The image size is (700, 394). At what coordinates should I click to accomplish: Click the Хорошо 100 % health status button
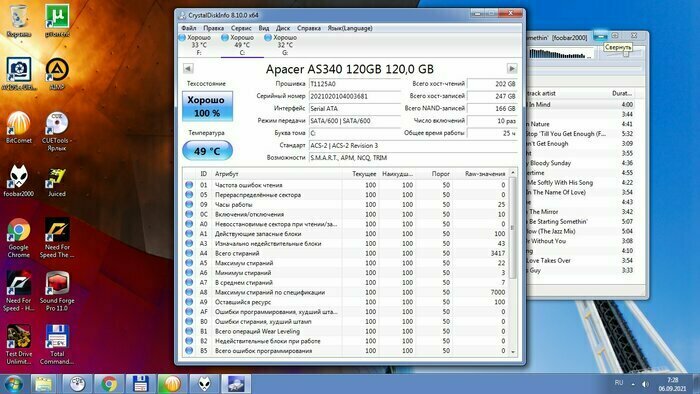pyautogui.click(x=207, y=106)
